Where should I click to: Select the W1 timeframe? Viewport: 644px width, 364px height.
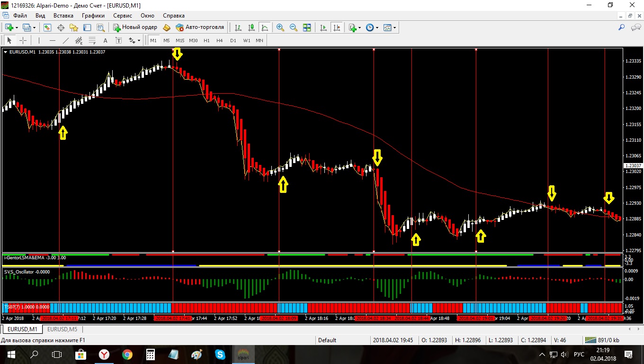coord(246,40)
